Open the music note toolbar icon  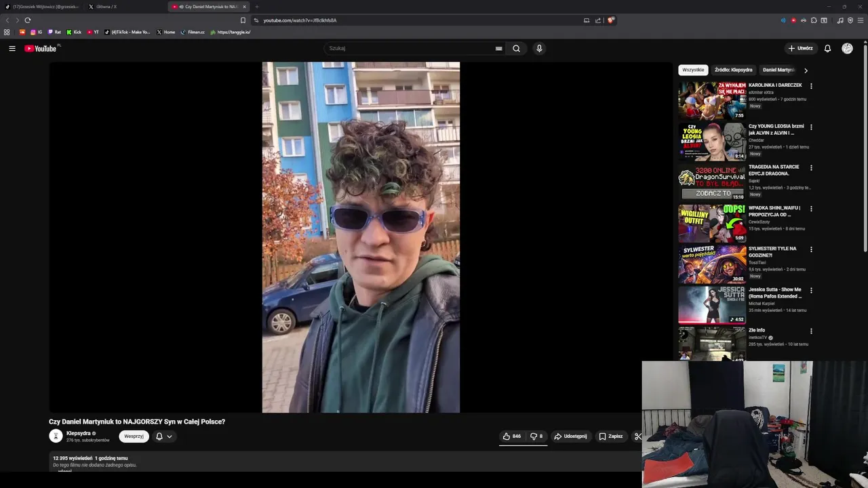[x=840, y=20]
